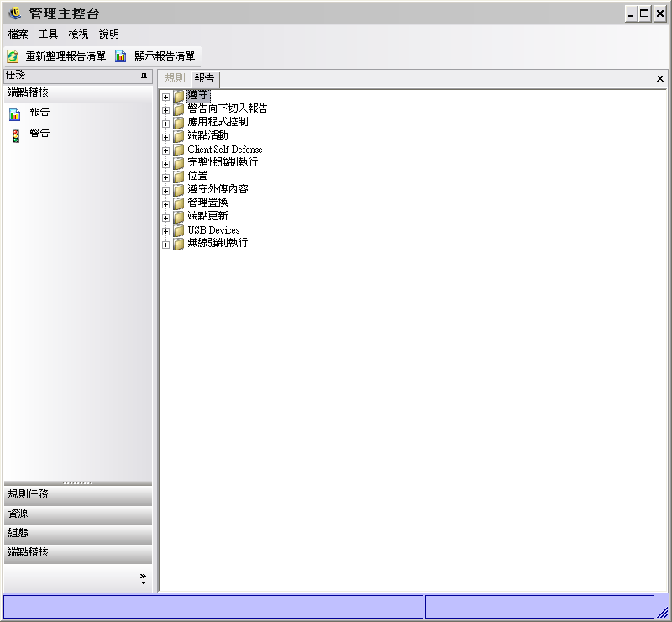Expand the 警告向下切入報告 tree node

click(165, 110)
